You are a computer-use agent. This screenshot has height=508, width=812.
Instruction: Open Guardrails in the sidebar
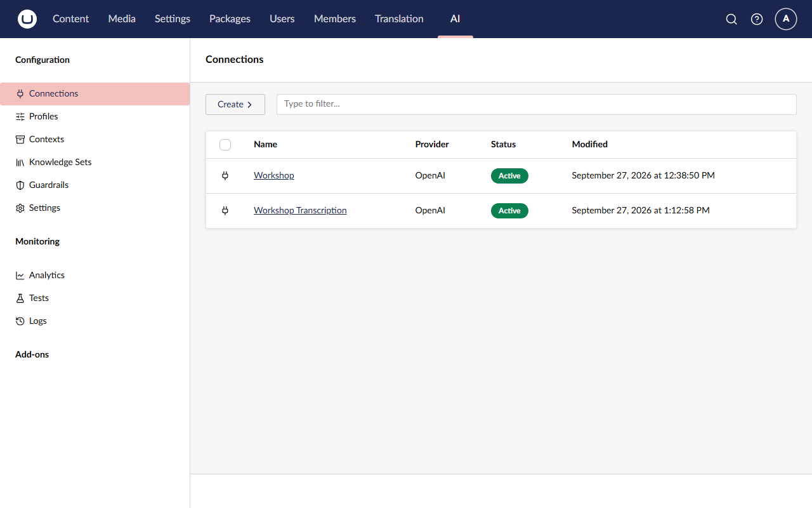[x=95, y=185]
